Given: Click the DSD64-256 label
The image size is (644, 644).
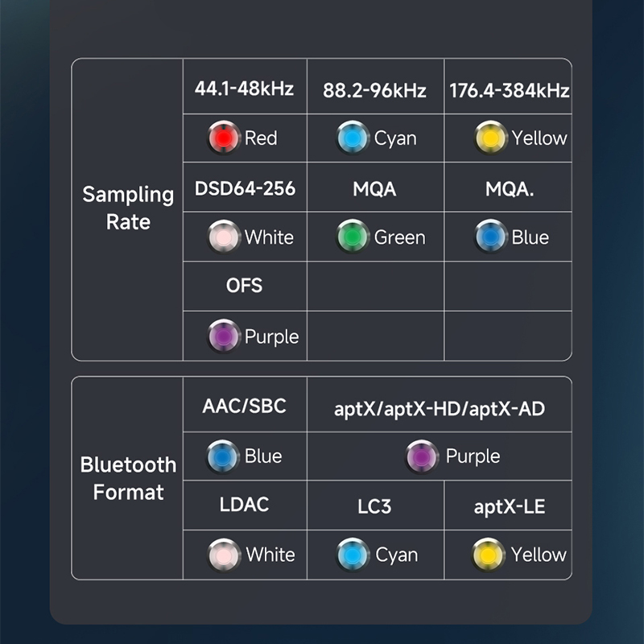Looking at the screenshot, I should (245, 189).
